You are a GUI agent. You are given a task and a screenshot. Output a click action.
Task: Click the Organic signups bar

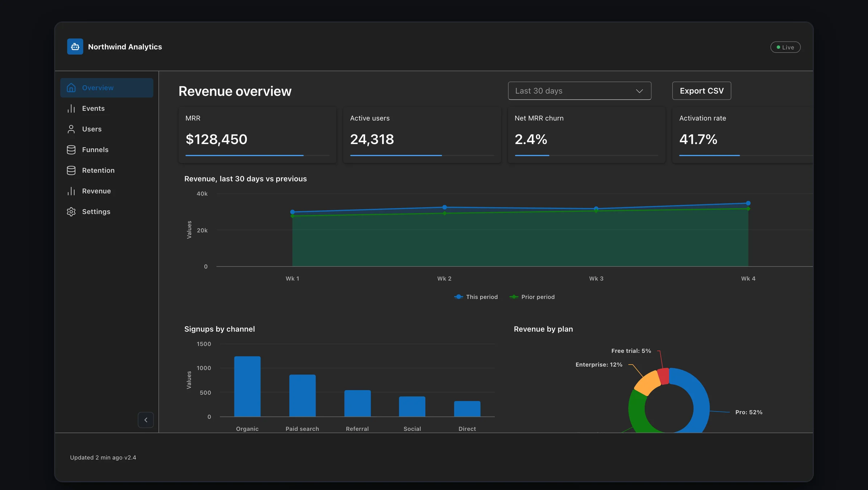coord(247,386)
